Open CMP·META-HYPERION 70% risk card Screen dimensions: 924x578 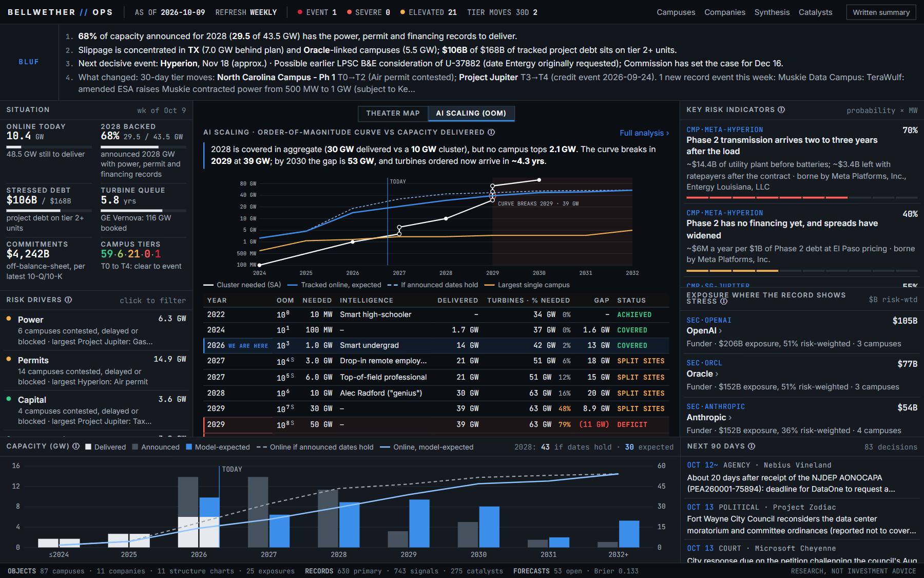802,161
